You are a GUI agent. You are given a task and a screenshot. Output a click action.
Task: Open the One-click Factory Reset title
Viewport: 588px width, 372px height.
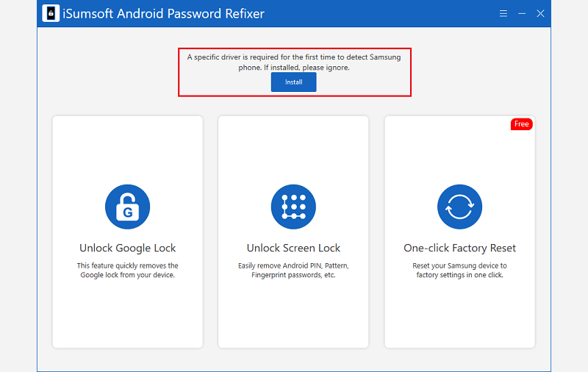click(460, 248)
